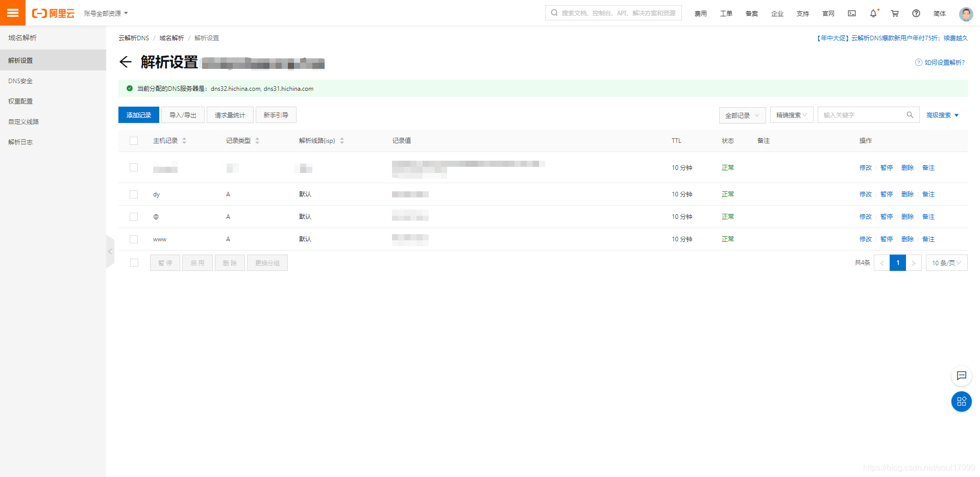The width and height of the screenshot is (980, 477).
Task: Switch language via 简体
Action: tap(940, 14)
